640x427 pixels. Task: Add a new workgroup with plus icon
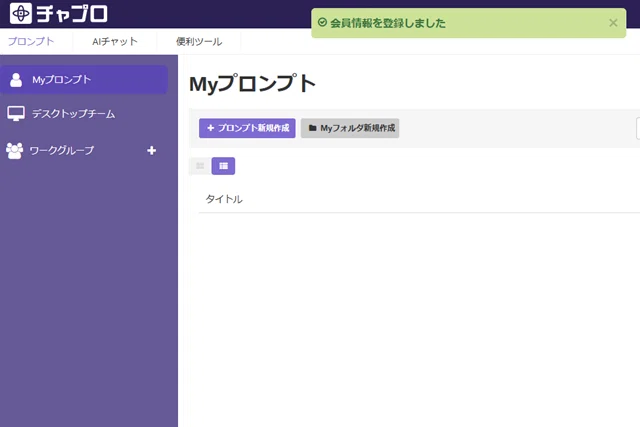[x=151, y=151]
